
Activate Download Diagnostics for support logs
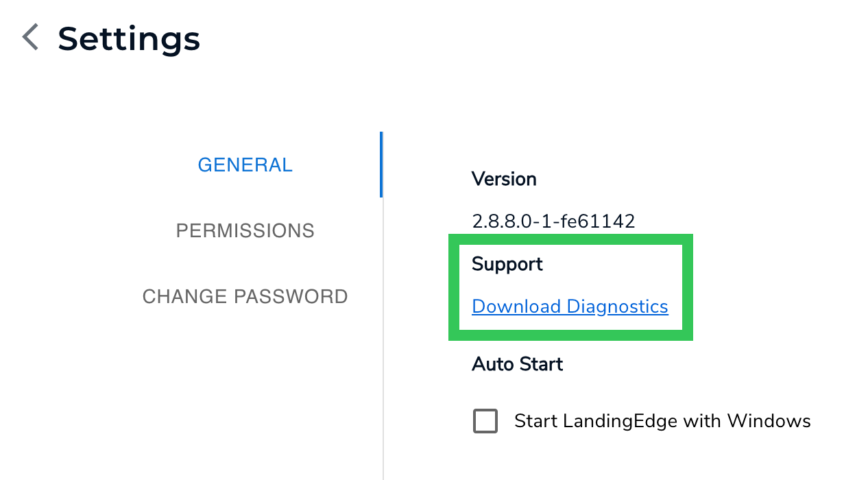click(x=570, y=307)
